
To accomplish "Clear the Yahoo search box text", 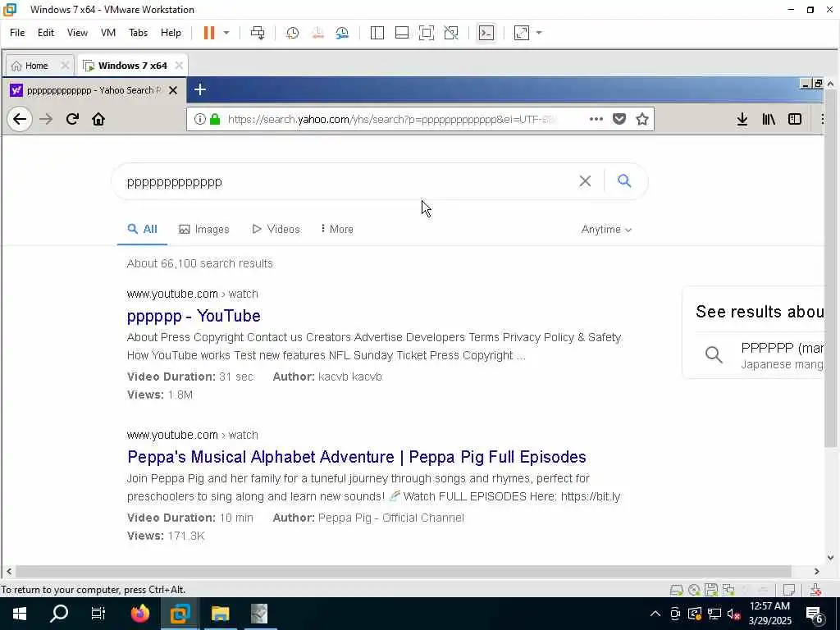I will tap(585, 181).
